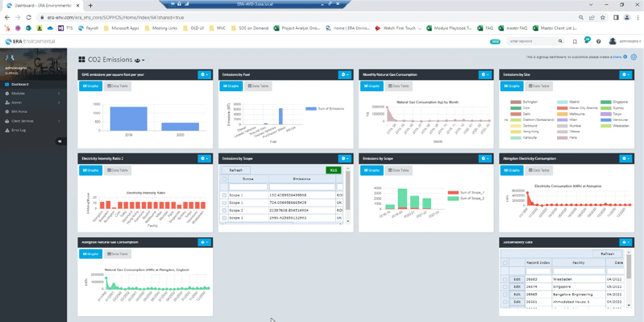Open gear dropdown on Emissions by Fuel widget
The width and height of the screenshot is (644, 322).
point(345,75)
